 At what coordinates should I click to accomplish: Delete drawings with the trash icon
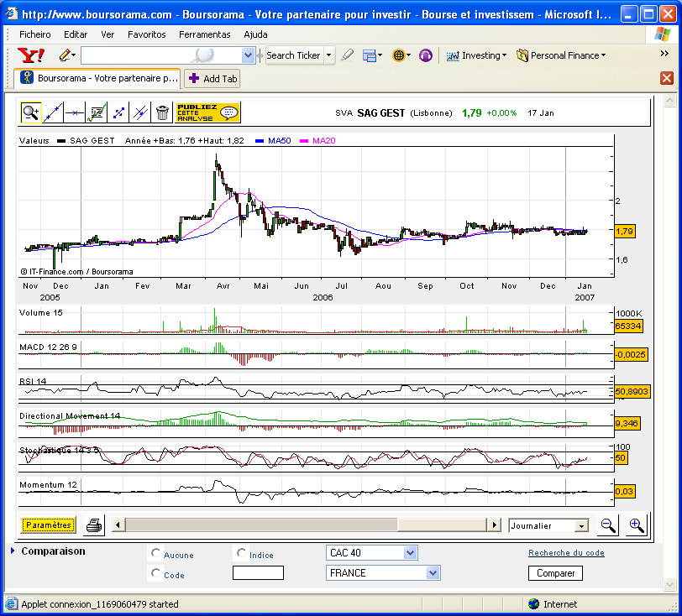(x=162, y=112)
